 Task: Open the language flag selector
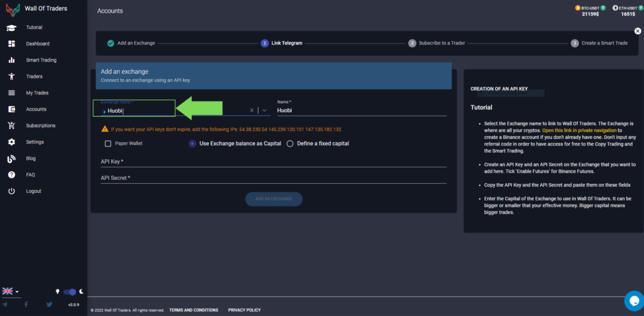(x=10, y=291)
